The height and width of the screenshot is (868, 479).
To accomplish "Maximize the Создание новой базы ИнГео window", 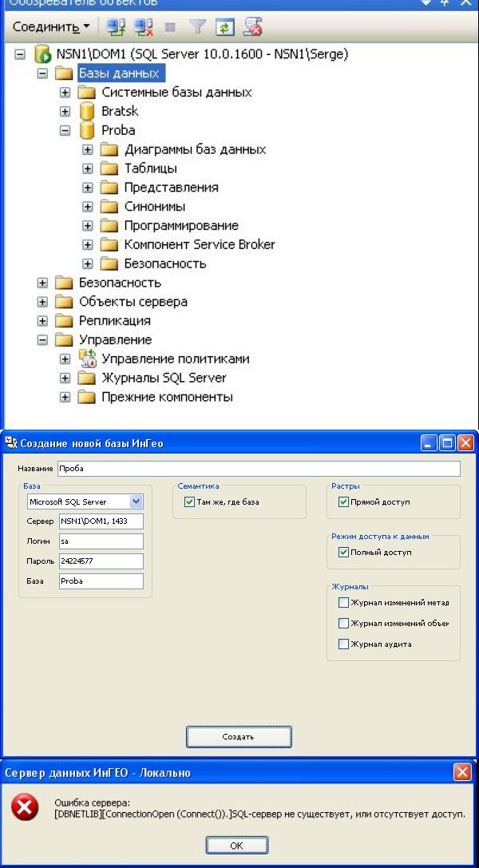I will 448,443.
